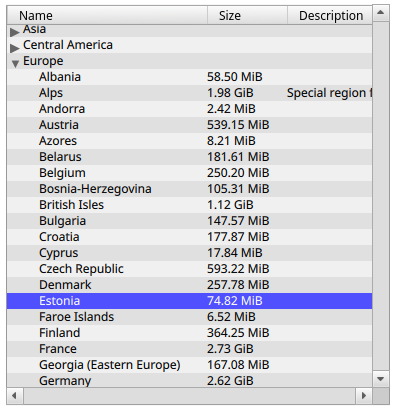394x415 pixels.
Task: Sort by the Size column header
Action: 247,15
